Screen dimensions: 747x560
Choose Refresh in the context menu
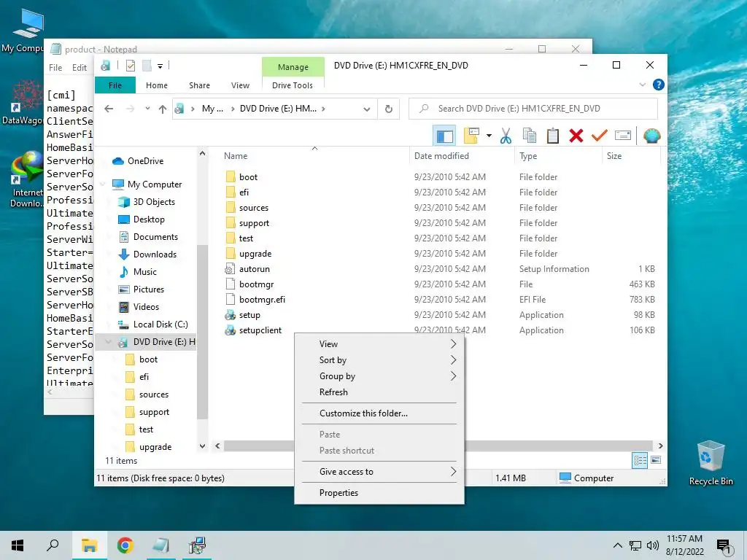pos(379,392)
